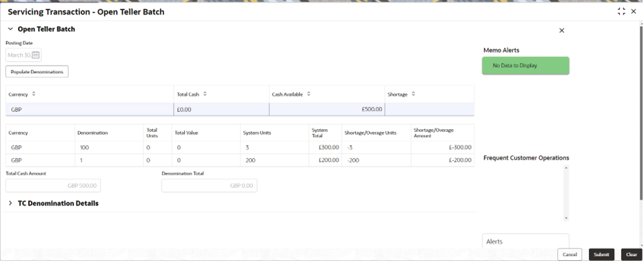Click System Units value 200
Viewport: 644px width, 263px height.
(250, 160)
